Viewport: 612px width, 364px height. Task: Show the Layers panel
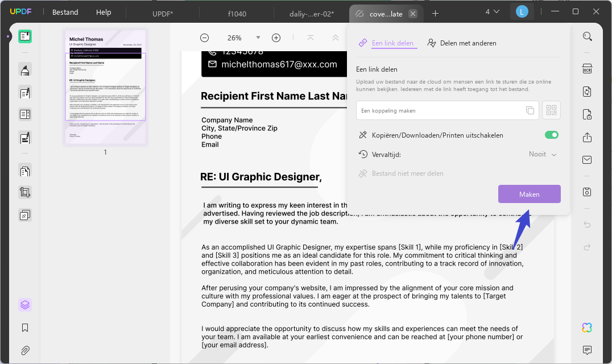25,305
